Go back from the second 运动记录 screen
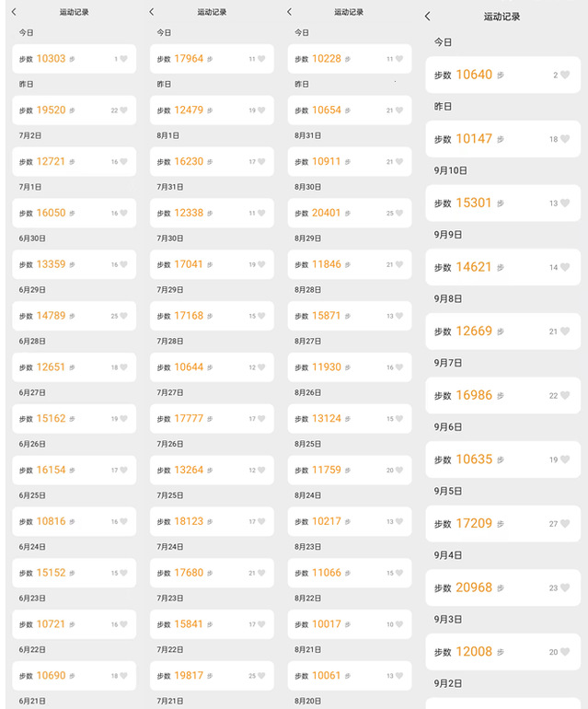 (152, 12)
